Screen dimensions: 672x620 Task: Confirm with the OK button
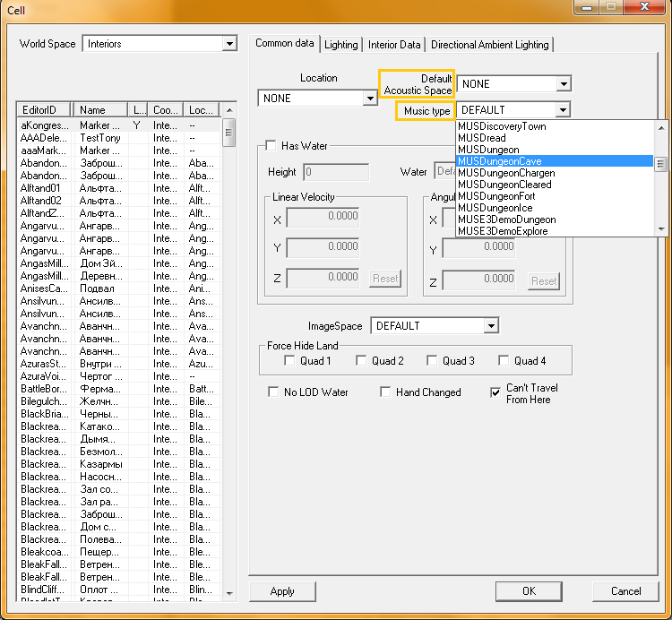tap(529, 591)
